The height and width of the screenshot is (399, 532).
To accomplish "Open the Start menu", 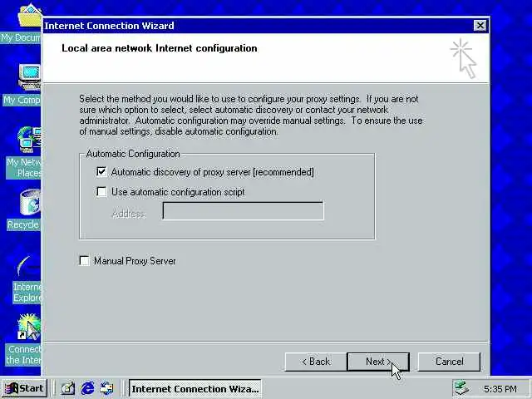I will coord(24,388).
